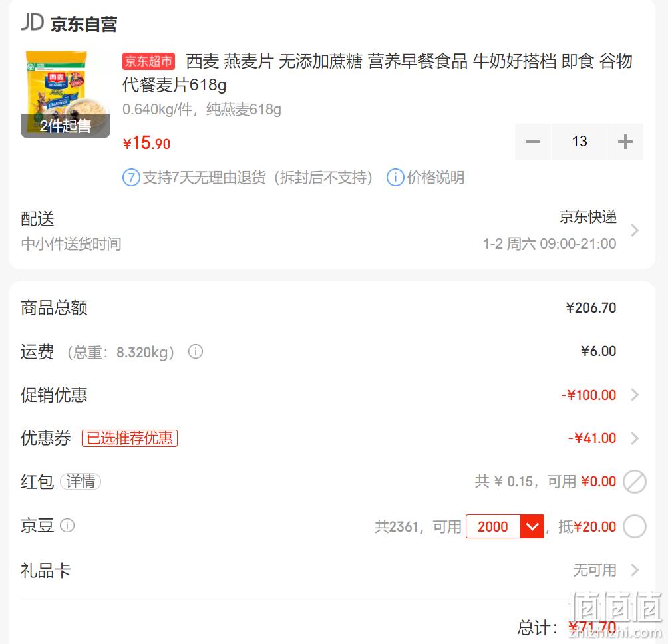Image resolution: width=668 pixels, height=644 pixels.
Task: Click the 7-day return policy icon
Action: coord(131,178)
